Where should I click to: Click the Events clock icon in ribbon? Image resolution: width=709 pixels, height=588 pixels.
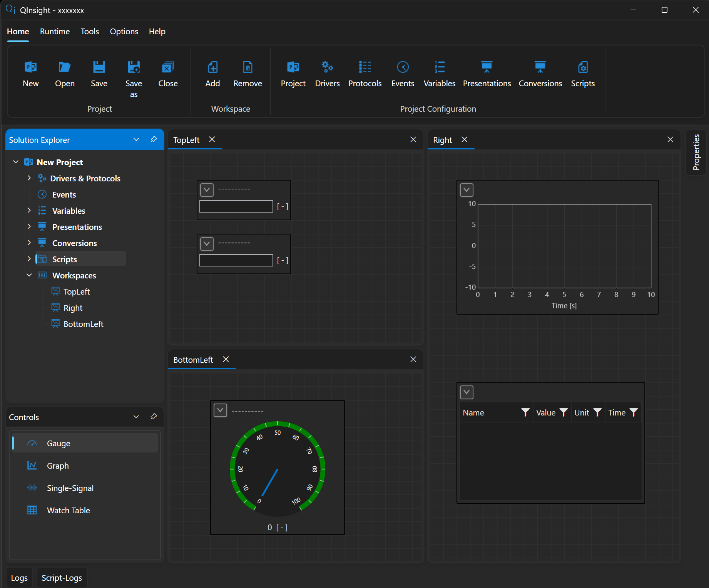coord(403,67)
